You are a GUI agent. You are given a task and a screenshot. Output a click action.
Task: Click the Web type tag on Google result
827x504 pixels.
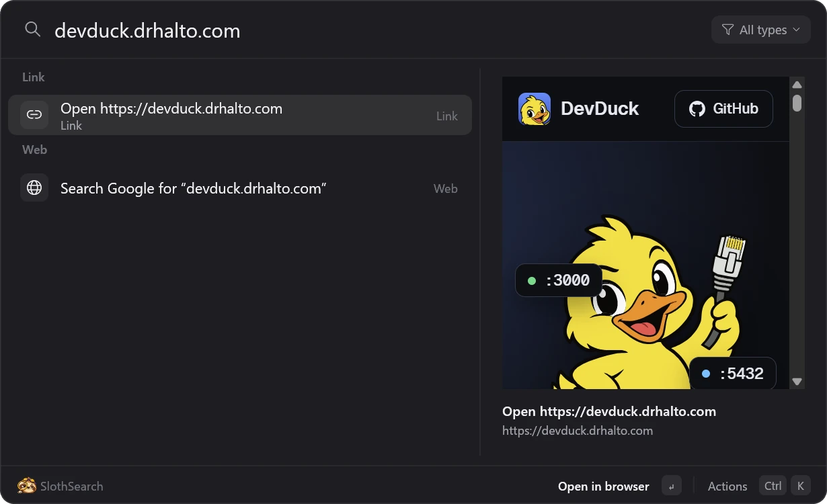pyautogui.click(x=446, y=189)
